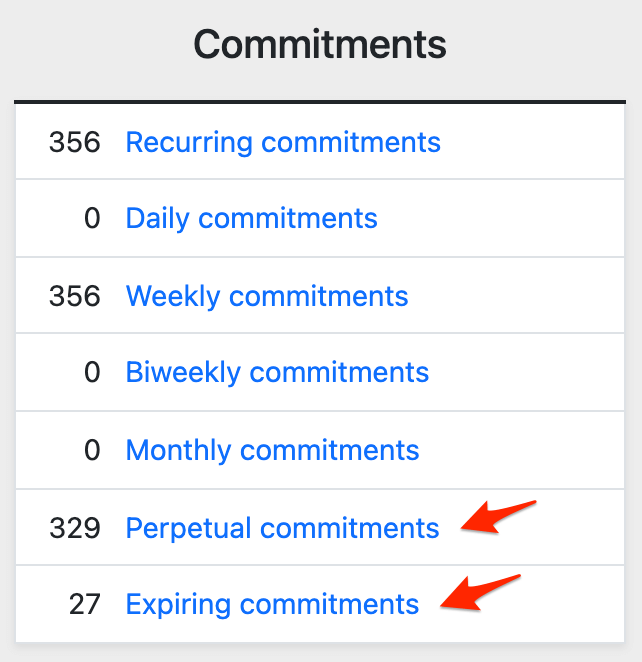
Task: Click the 27 count for Expiring commitments
Action: coord(83,604)
